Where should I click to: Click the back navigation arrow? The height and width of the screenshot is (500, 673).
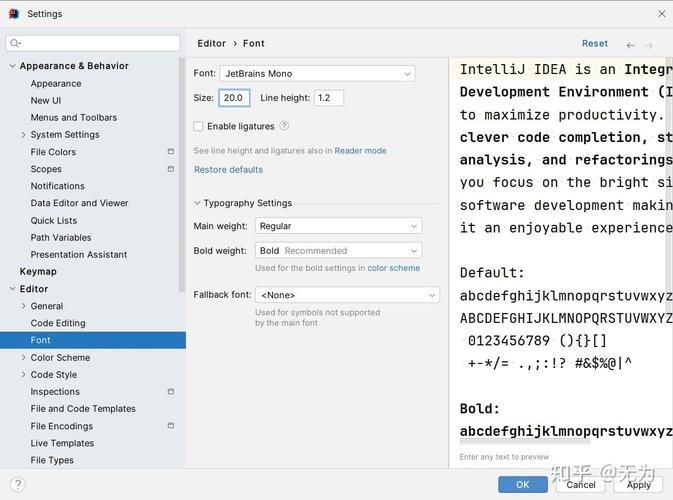tap(630, 45)
